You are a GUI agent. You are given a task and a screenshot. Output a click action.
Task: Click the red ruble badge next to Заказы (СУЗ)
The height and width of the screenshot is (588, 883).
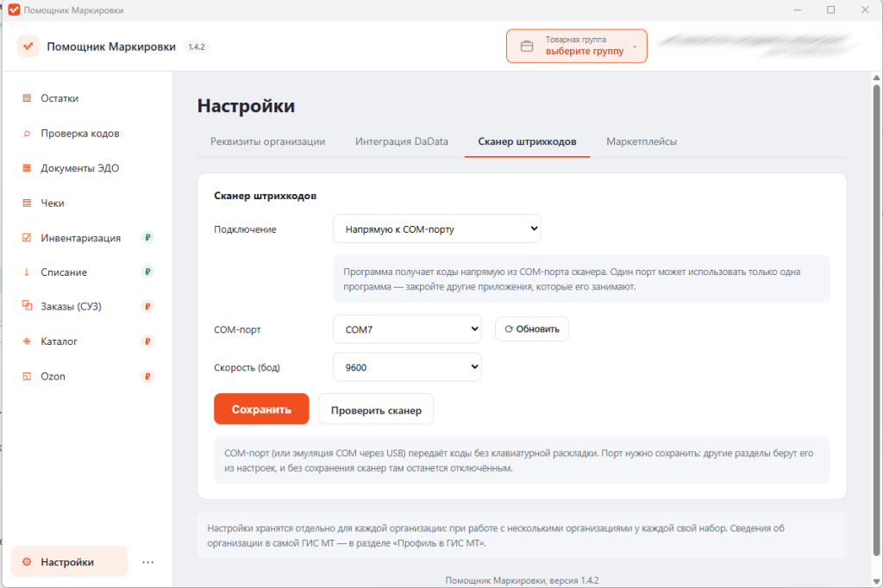click(147, 306)
